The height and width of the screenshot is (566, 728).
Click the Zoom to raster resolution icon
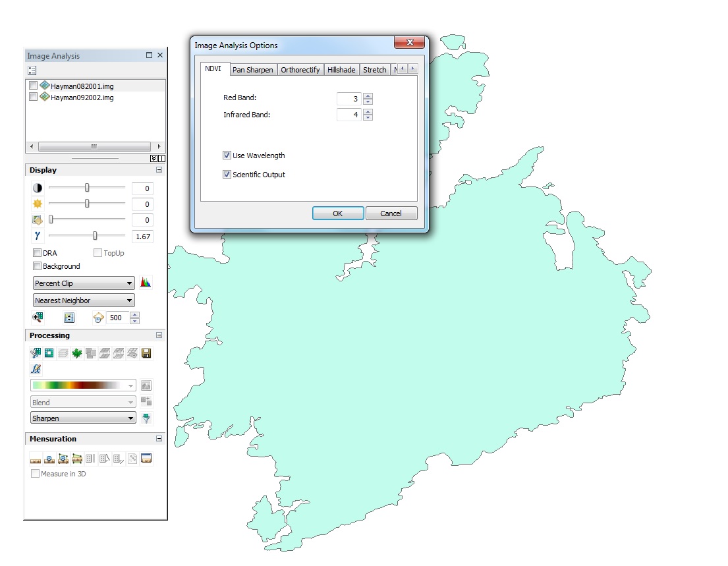pyautogui.click(x=38, y=318)
